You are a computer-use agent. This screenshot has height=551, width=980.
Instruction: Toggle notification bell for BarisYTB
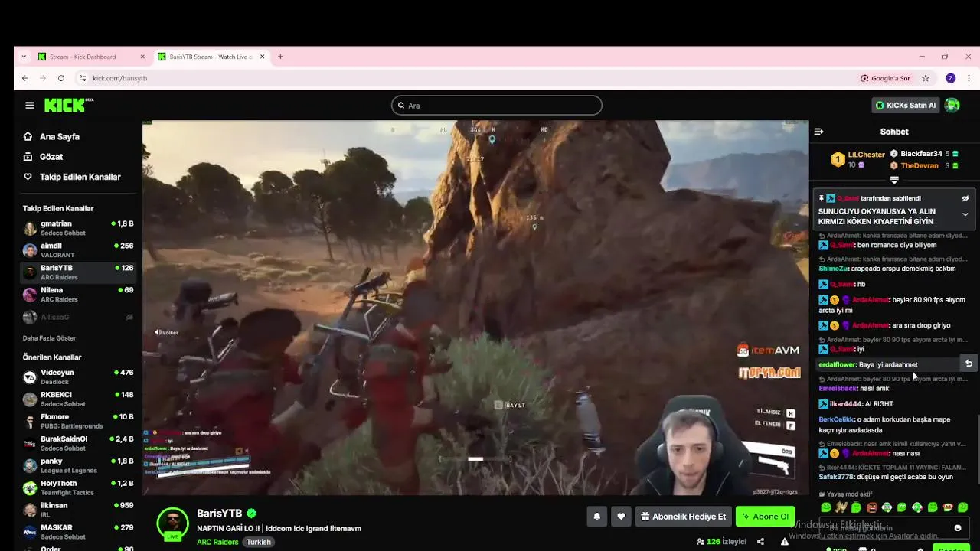[x=596, y=517]
